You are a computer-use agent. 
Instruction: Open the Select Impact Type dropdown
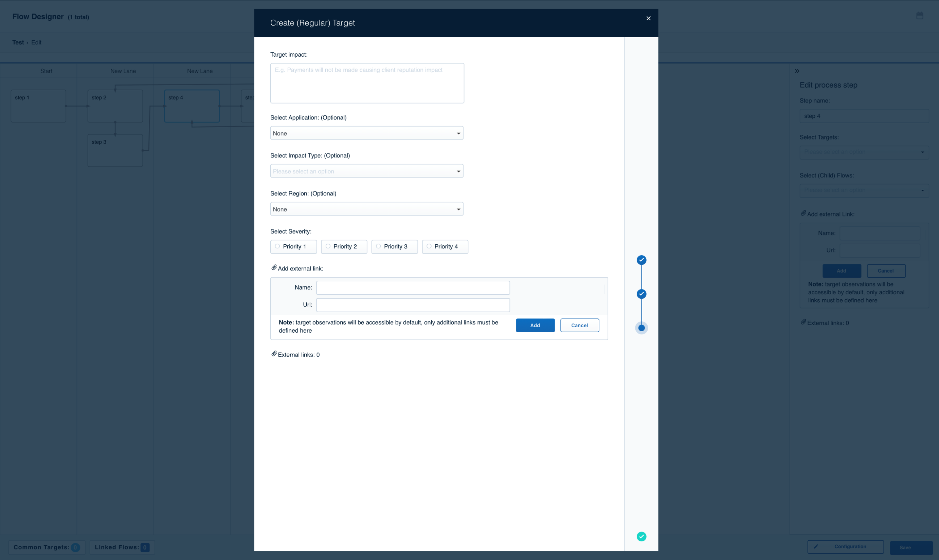[x=367, y=171]
